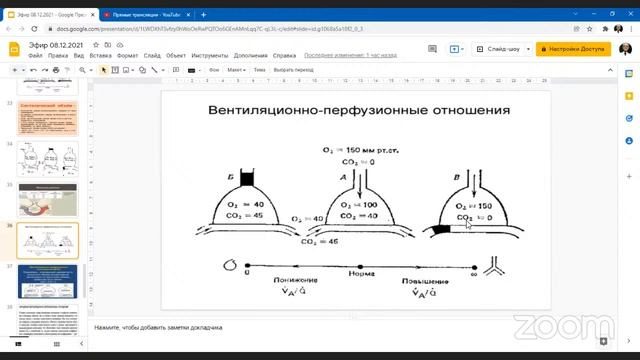The image size is (640, 360).
Task: Insert an image from toolbar
Action: (126, 70)
